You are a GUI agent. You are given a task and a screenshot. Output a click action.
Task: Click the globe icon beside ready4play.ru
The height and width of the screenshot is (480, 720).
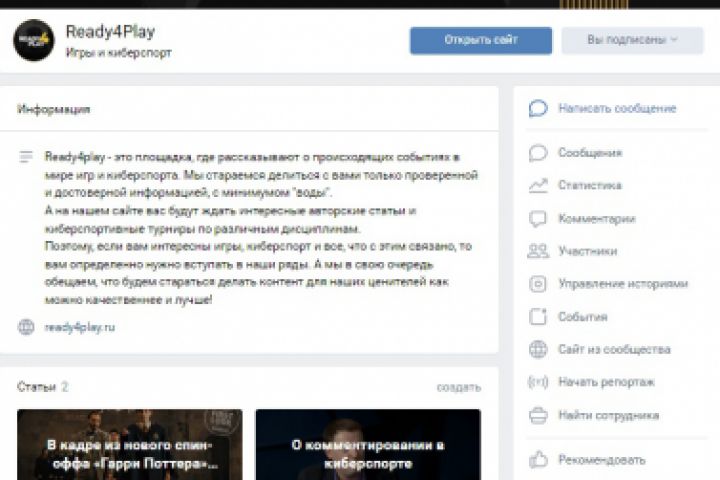(x=26, y=327)
